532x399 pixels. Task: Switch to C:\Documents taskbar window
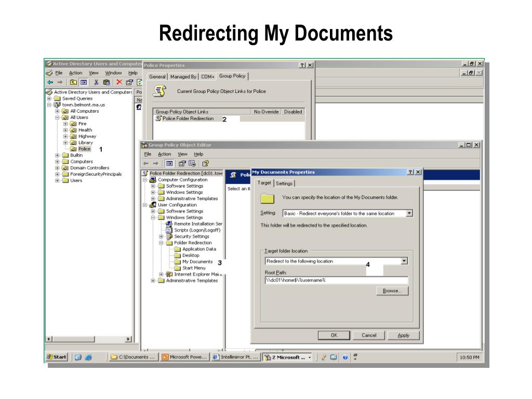click(134, 357)
